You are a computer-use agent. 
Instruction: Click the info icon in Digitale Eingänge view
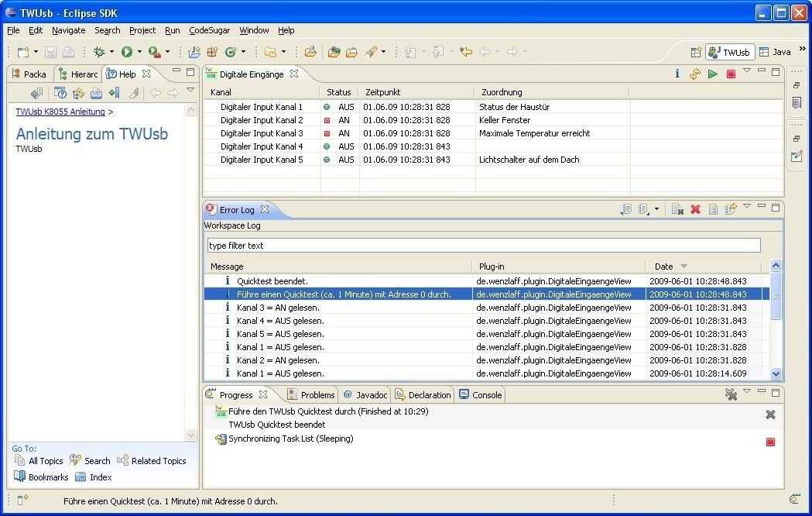677,74
